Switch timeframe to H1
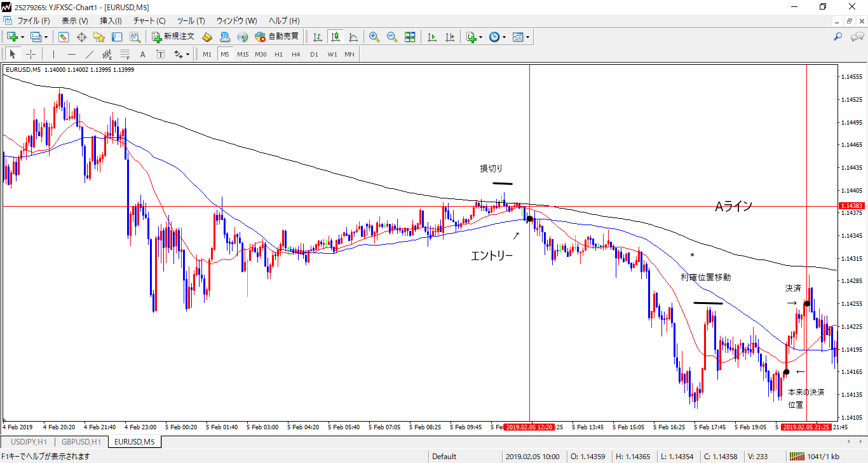Viewport: 868px width, 463px height. [x=278, y=54]
